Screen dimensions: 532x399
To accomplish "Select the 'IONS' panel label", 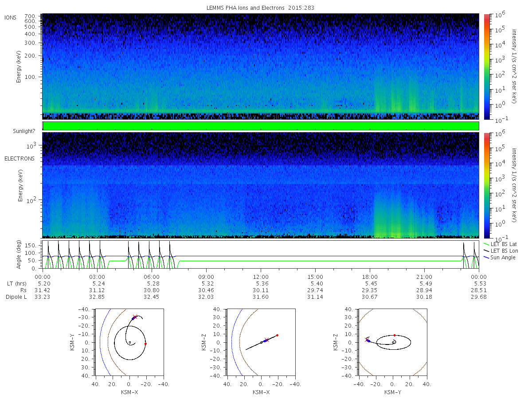I will (x=11, y=18).
